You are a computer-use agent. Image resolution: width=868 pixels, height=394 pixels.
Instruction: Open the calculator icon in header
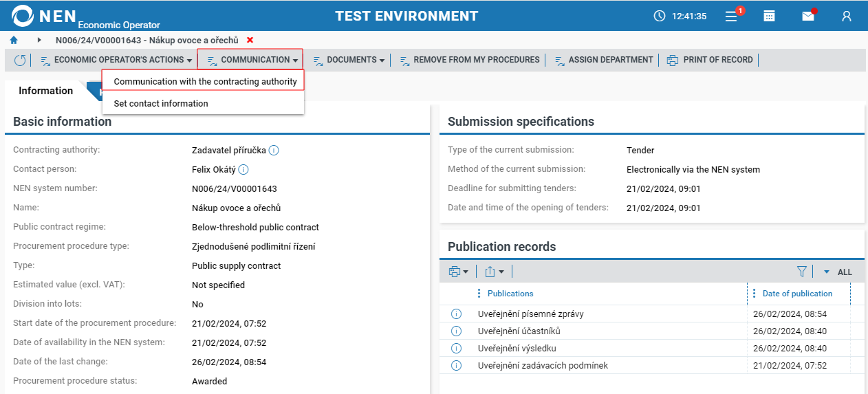pyautogui.click(x=770, y=16)
